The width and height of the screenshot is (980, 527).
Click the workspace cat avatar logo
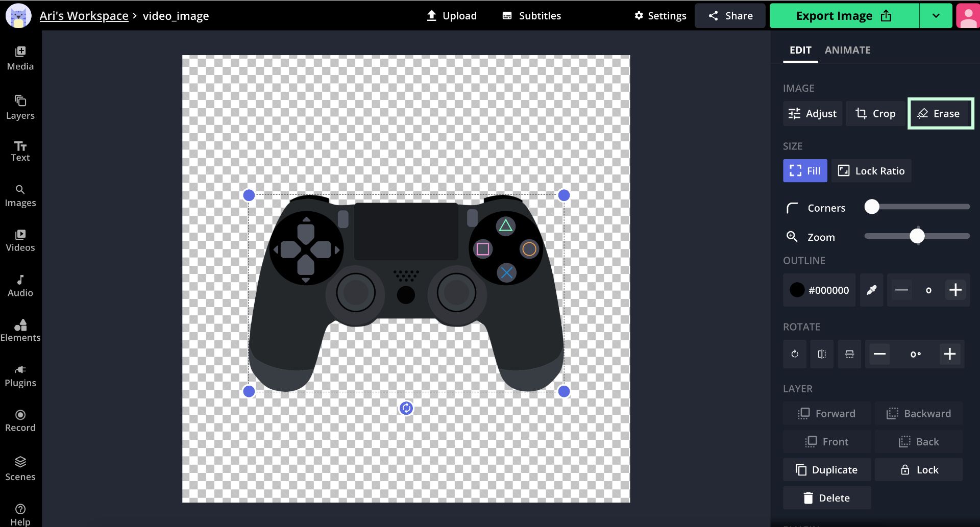(18, 16)
